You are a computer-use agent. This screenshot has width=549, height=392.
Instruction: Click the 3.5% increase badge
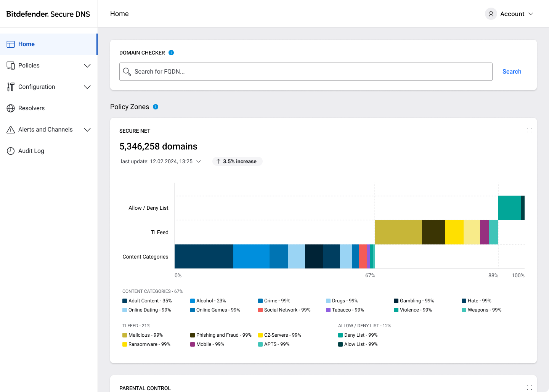click(237, 161)
